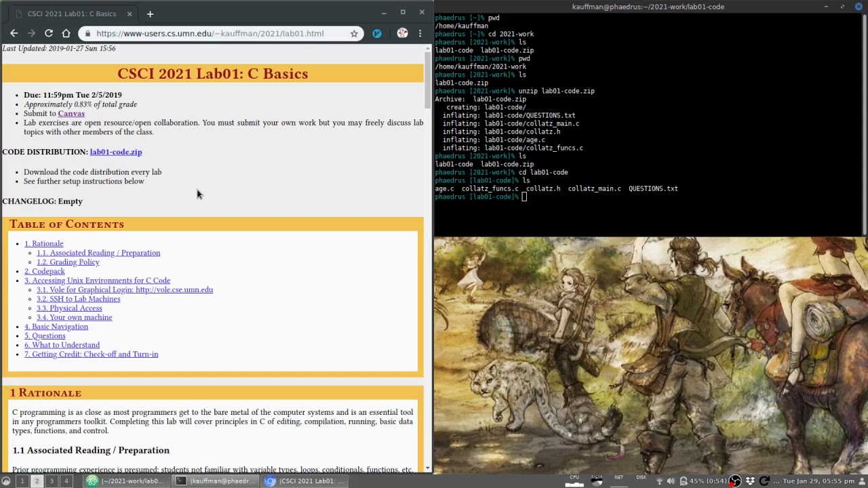This screenshot has width=868, height=488.
Task: Open the 5. Questions link
Action: (45, 336)
